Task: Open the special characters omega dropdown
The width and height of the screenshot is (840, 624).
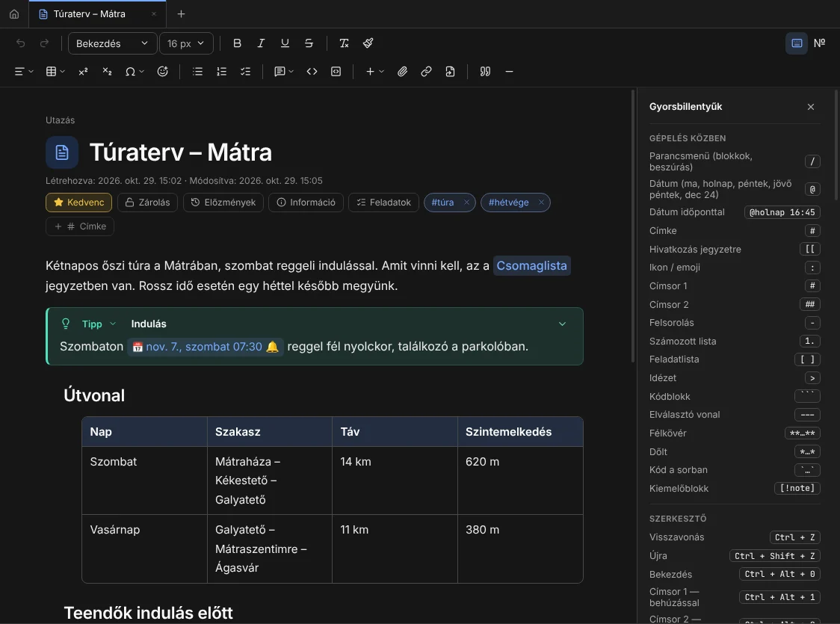Action: coord(135,72)
